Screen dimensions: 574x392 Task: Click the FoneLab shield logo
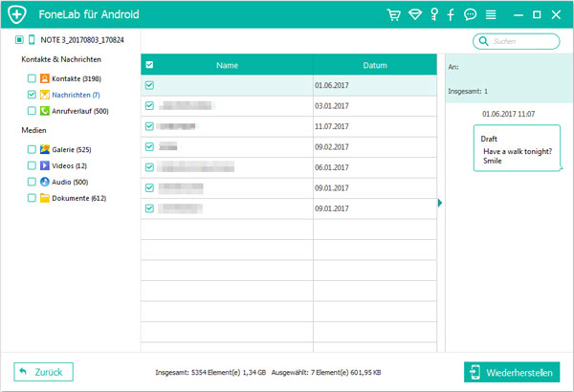(17, 14)
